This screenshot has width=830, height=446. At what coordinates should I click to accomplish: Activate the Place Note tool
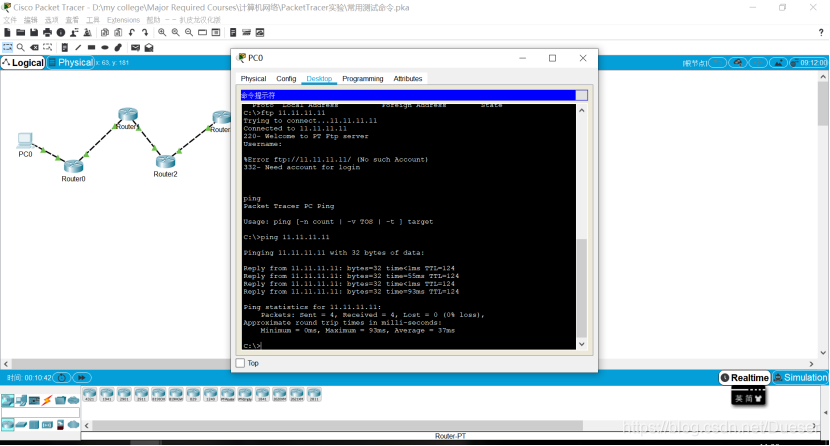click(x=65, y=48)
